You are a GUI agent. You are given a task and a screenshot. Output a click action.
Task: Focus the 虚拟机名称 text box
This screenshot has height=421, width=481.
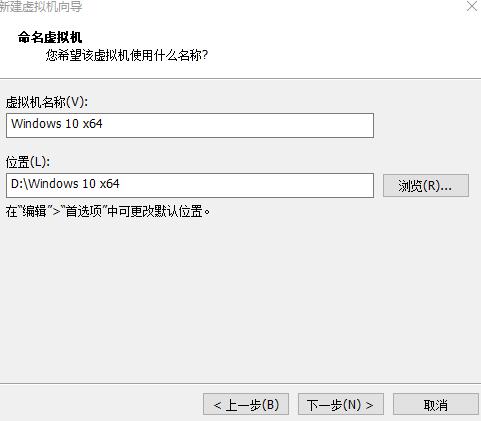point(190,125)
